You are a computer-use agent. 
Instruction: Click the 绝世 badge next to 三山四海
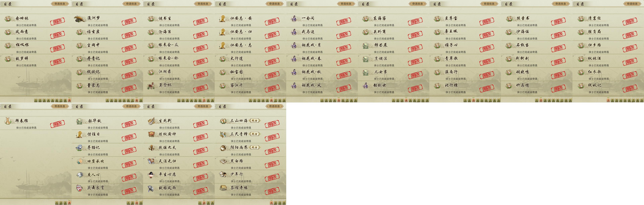pos(255,121)
